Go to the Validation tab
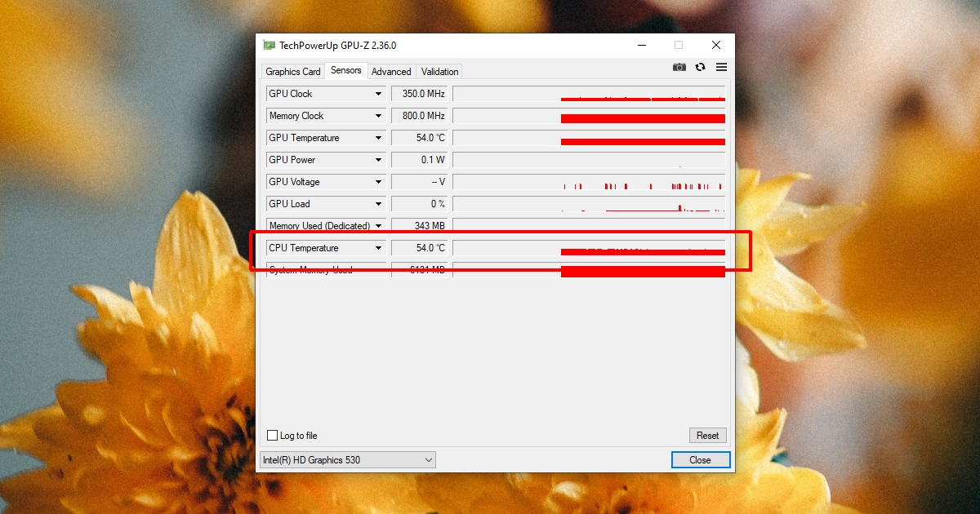Screen dimensions: 980x514 (x=439, y=72)
